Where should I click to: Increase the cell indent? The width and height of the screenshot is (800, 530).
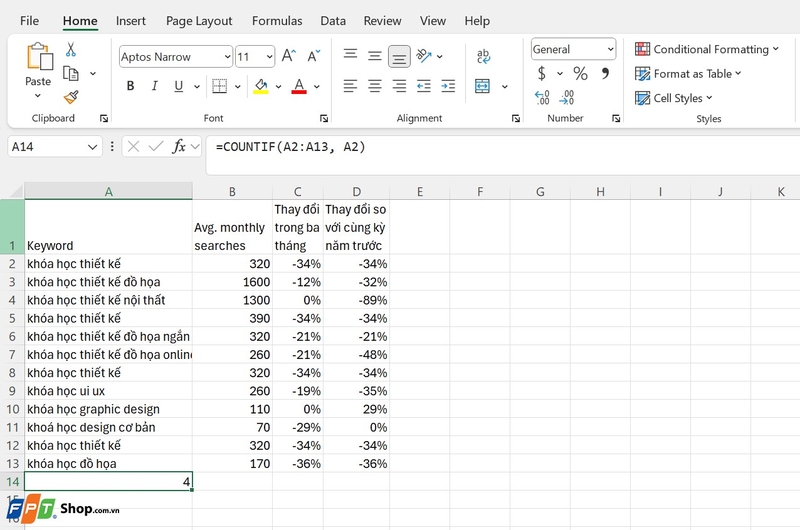448,86
